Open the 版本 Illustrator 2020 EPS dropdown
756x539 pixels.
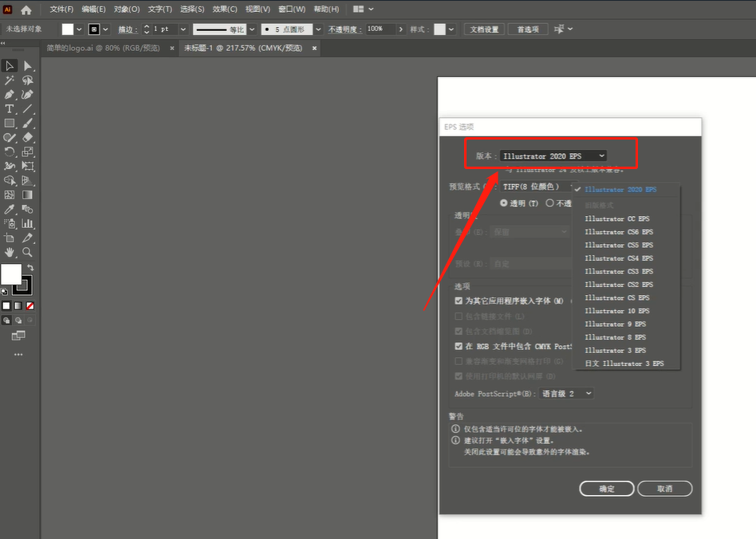pos(553,155)
